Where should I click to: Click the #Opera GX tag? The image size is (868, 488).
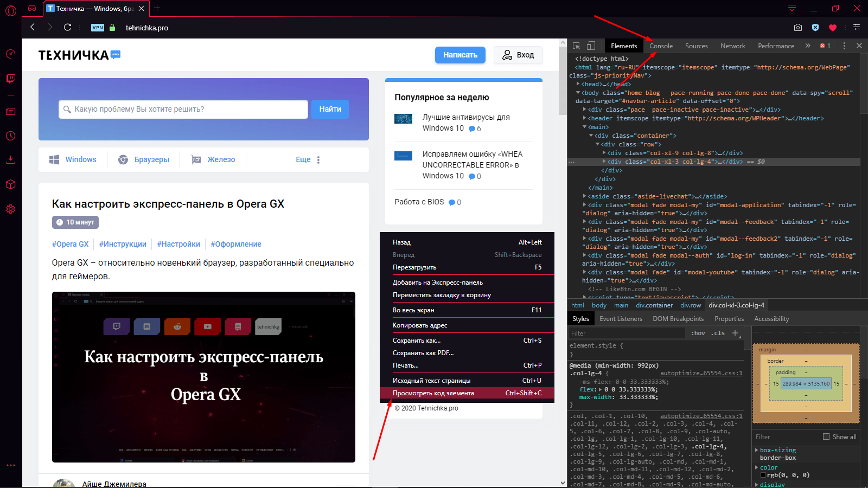point(70,244)
